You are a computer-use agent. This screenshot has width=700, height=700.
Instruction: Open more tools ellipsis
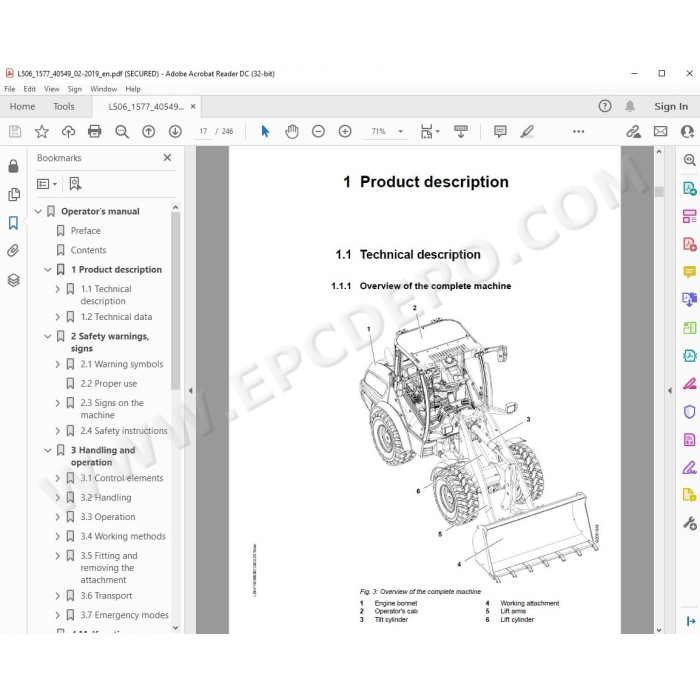click(x=579, y=131)
